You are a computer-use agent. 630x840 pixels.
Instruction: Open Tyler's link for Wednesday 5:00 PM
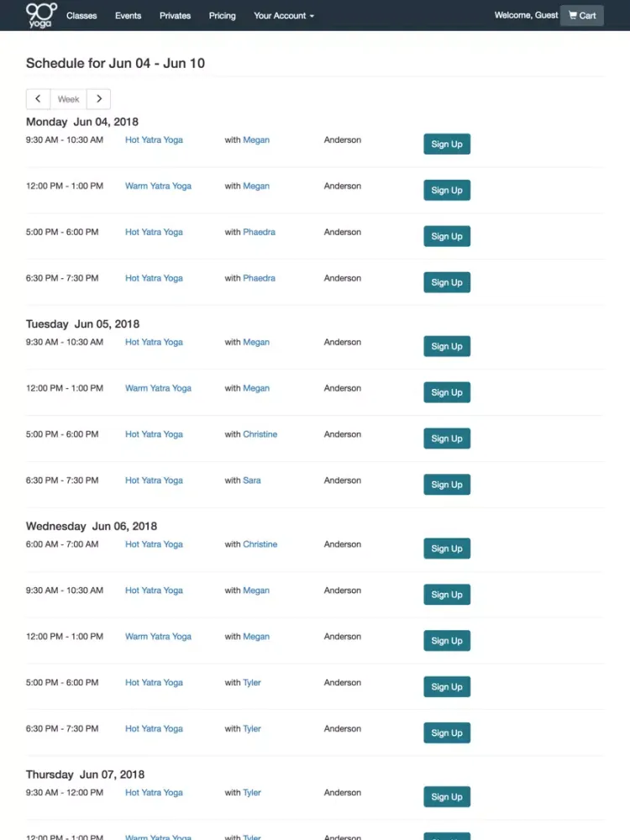(x=252, y=683)
